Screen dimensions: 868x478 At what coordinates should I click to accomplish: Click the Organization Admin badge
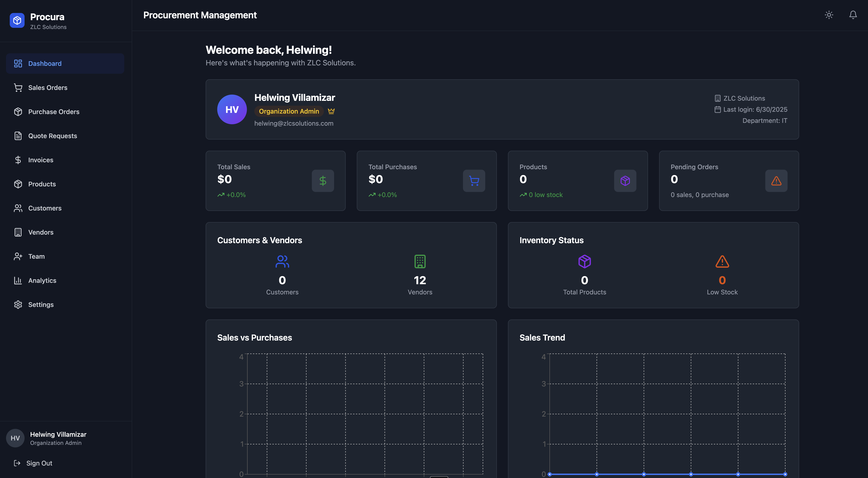point(289,111)
